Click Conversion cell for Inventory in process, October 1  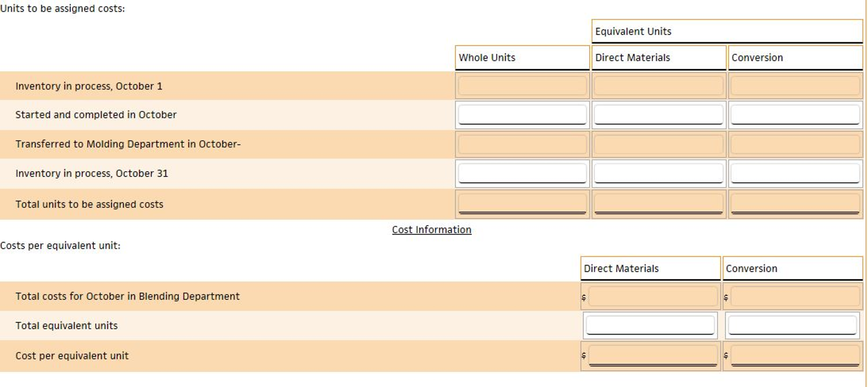[x=795, y=86]
